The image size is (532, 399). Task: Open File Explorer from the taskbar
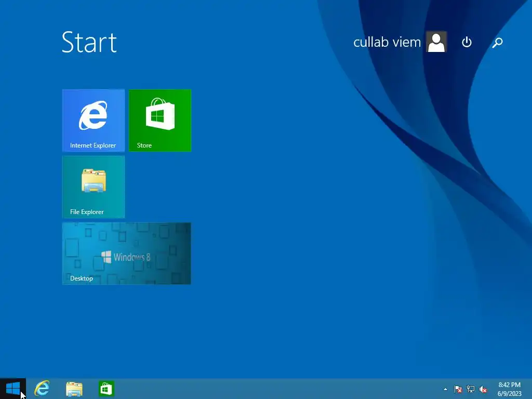tap(74, 389)
